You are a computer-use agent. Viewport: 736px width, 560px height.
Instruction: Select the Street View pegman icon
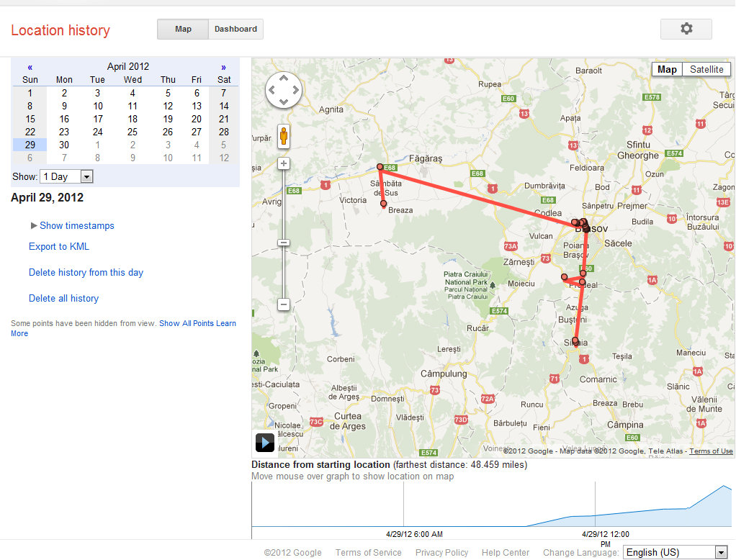click(x=284, y=137)
